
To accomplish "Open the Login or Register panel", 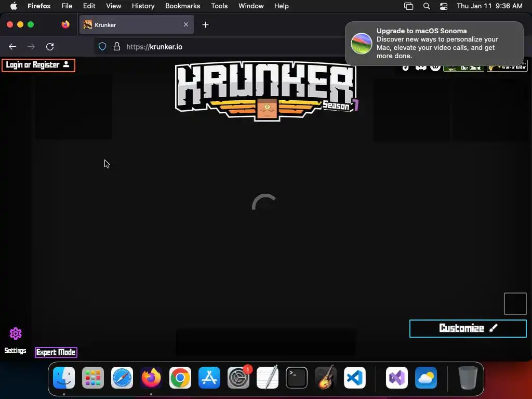I will (38, 65).
